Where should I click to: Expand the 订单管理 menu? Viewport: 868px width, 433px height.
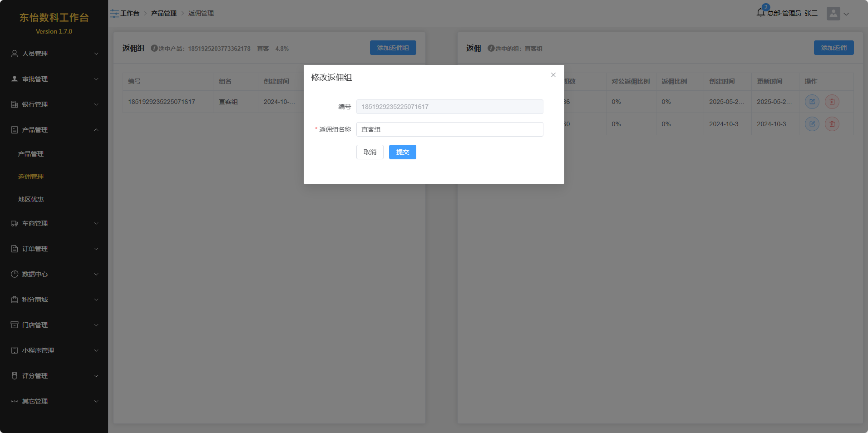point(54,249)
